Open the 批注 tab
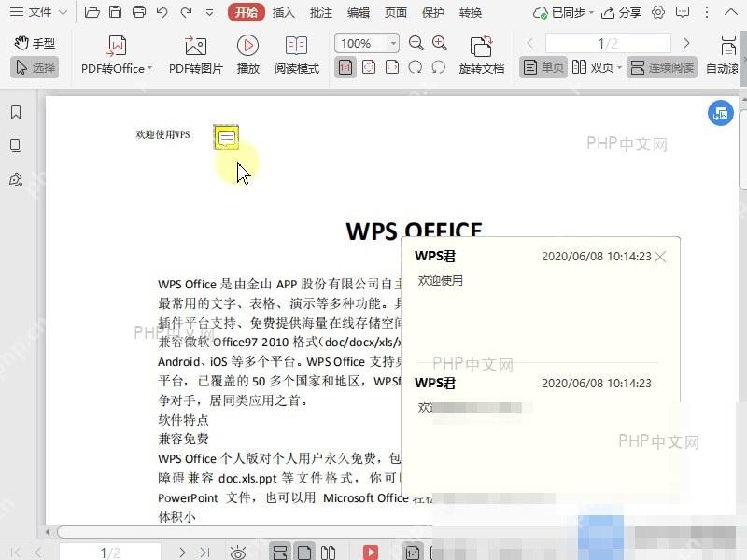747x560 pixels. [x=321, y=13]
